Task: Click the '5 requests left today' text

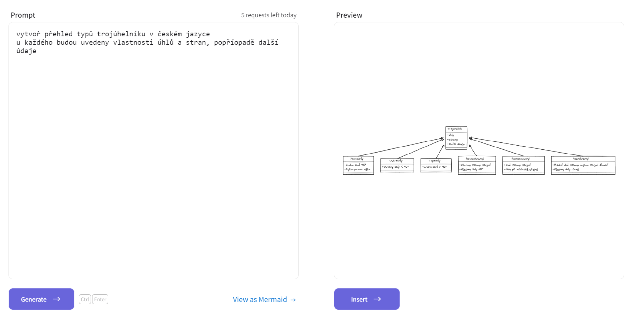Action: click(269, 15)
